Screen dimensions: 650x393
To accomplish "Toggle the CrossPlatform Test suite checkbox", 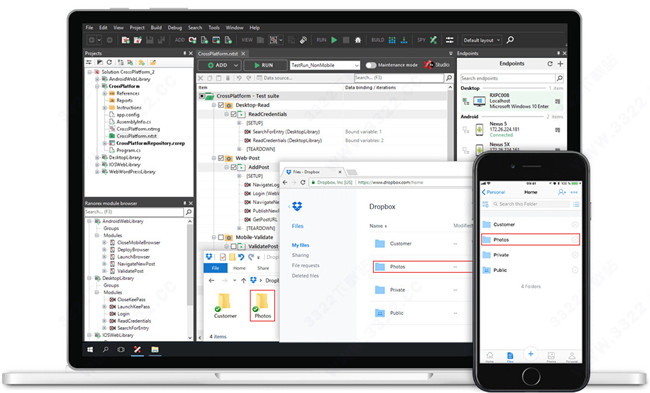I will [202, 96].
